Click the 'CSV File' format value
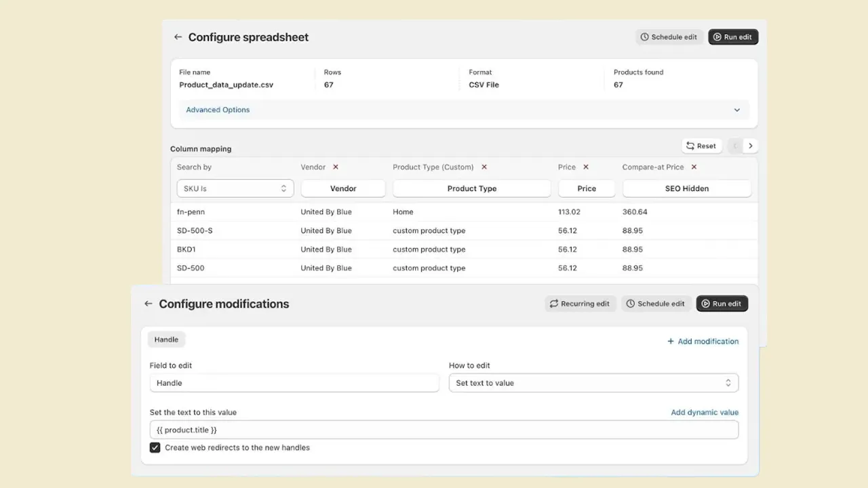Viewport: 868px width, 488px height. pyautogui.click(x=484, y=85)
